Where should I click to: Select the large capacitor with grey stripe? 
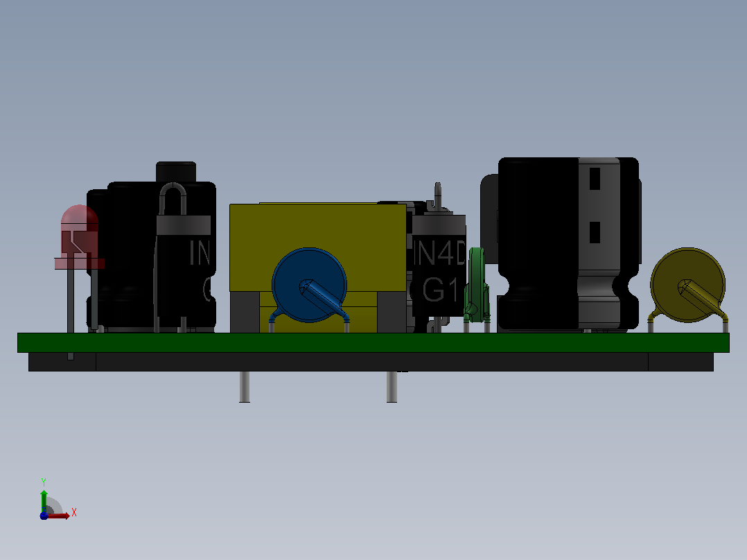[x=568, y=243]
